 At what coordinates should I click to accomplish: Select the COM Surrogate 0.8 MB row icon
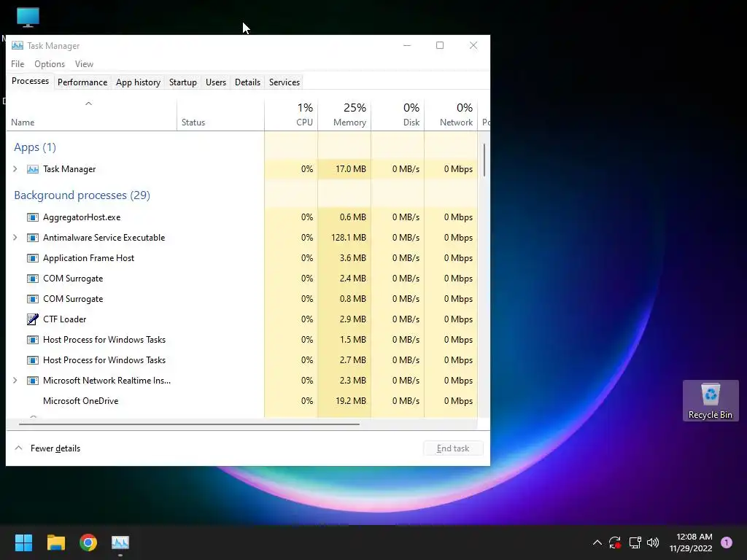point(32,299)
